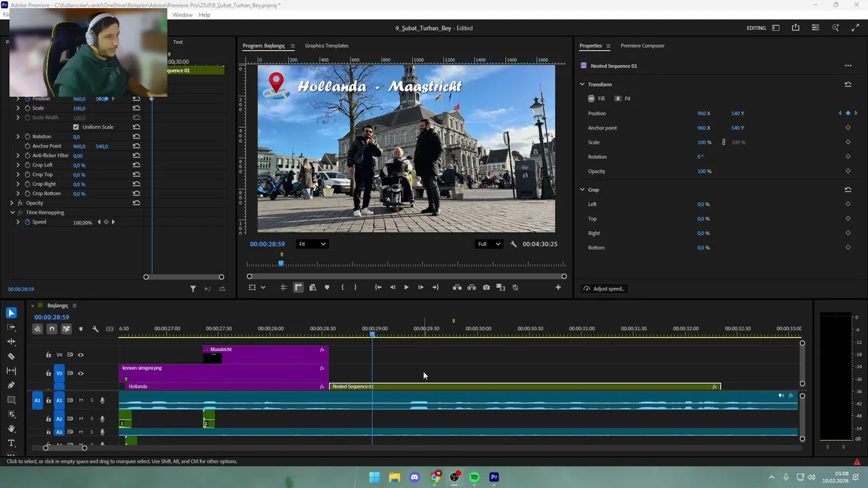Open timeline display settings wrench
Viewport: 868px width, 488px height.
coord(95,329)
